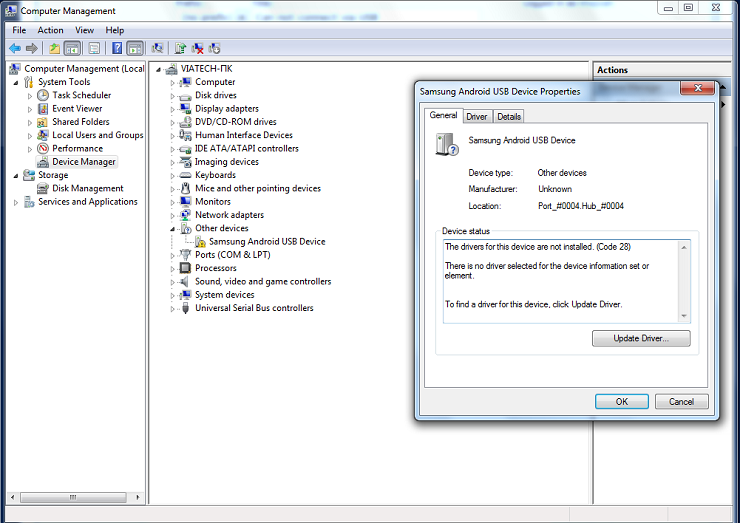Select Imaging devices category

coord(227,161)
